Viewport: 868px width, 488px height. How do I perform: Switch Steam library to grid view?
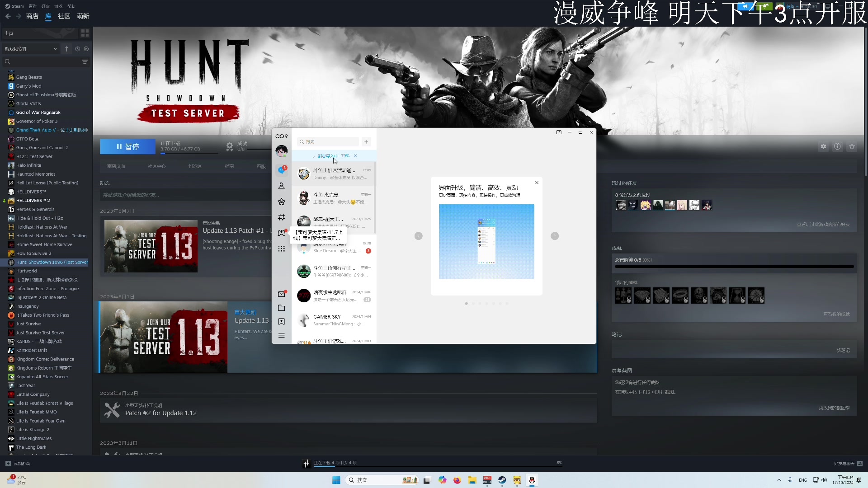[85, 33]
